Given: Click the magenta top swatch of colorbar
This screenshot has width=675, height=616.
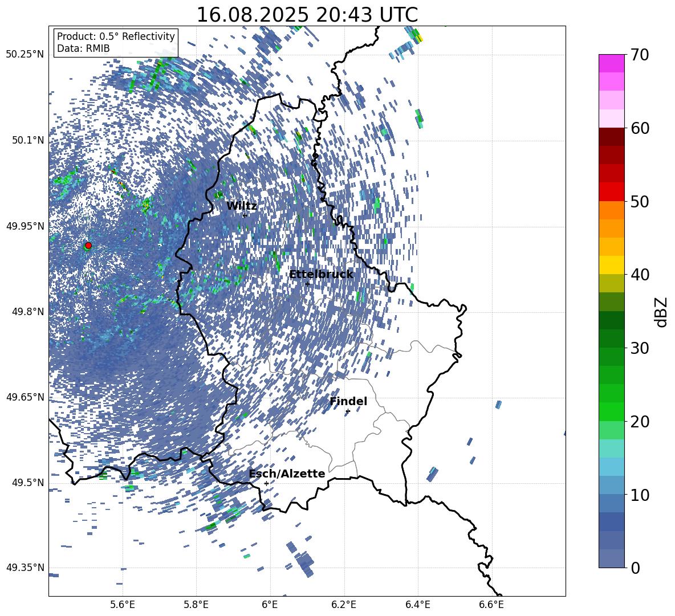Looking at the screenshot, I should click(x=611, y=63).
